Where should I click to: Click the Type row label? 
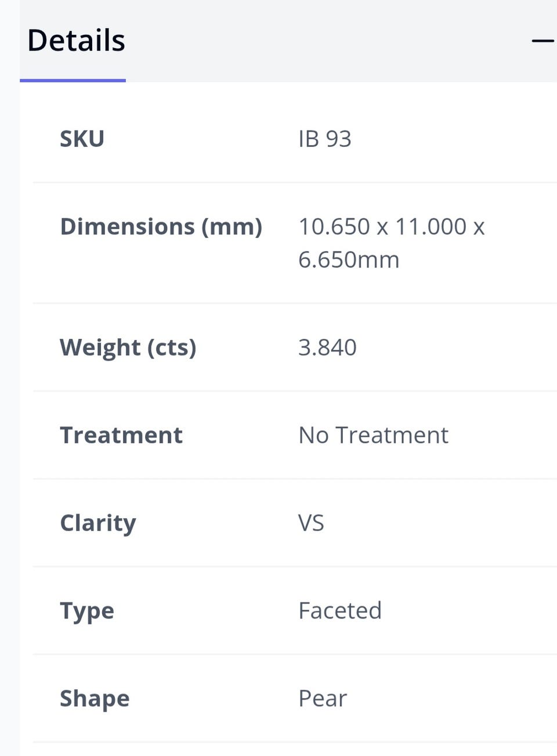[x=87, y=611]
